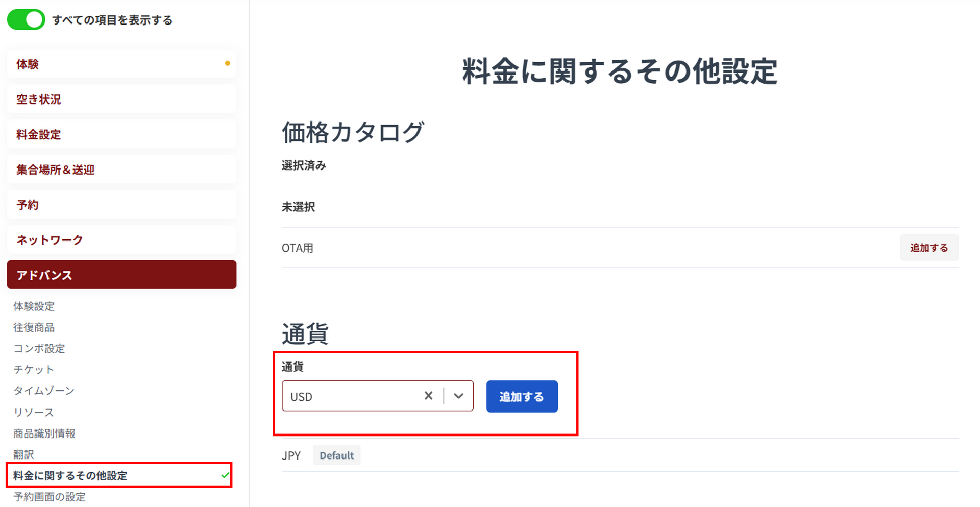
Task: Expand the currency dropdown chevron
Action: [458, 396]
